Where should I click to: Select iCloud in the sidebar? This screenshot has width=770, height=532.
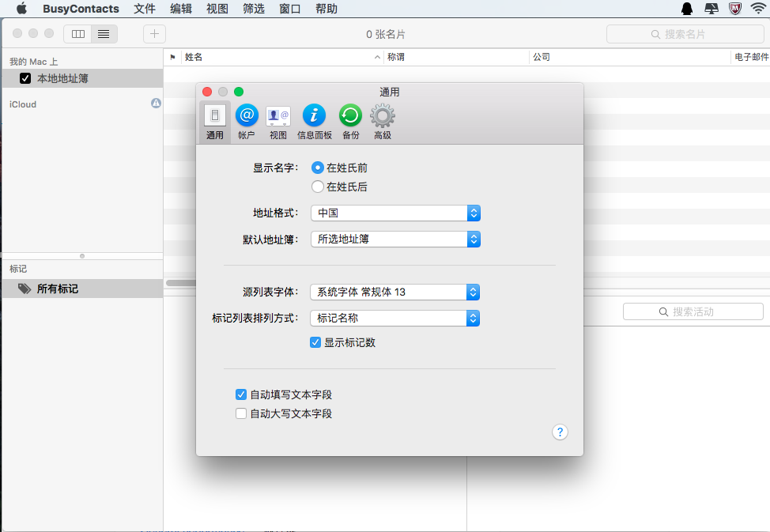tap(23, 104)
